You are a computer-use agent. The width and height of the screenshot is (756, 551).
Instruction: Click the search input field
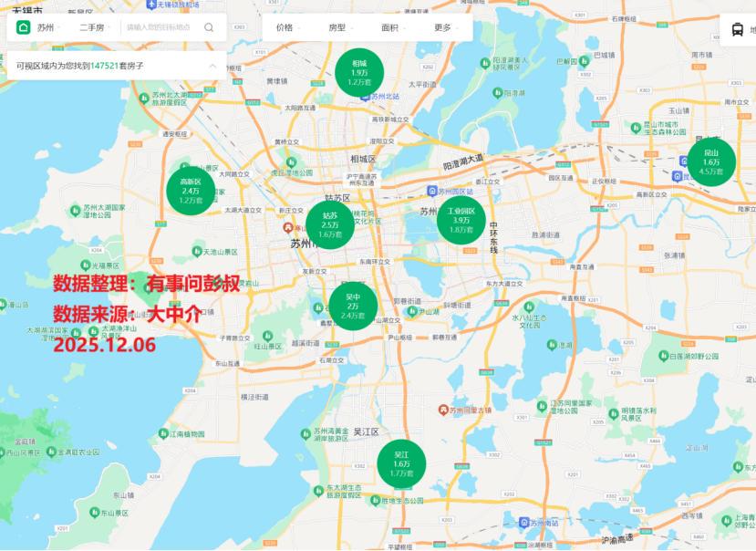coord(160,27)
